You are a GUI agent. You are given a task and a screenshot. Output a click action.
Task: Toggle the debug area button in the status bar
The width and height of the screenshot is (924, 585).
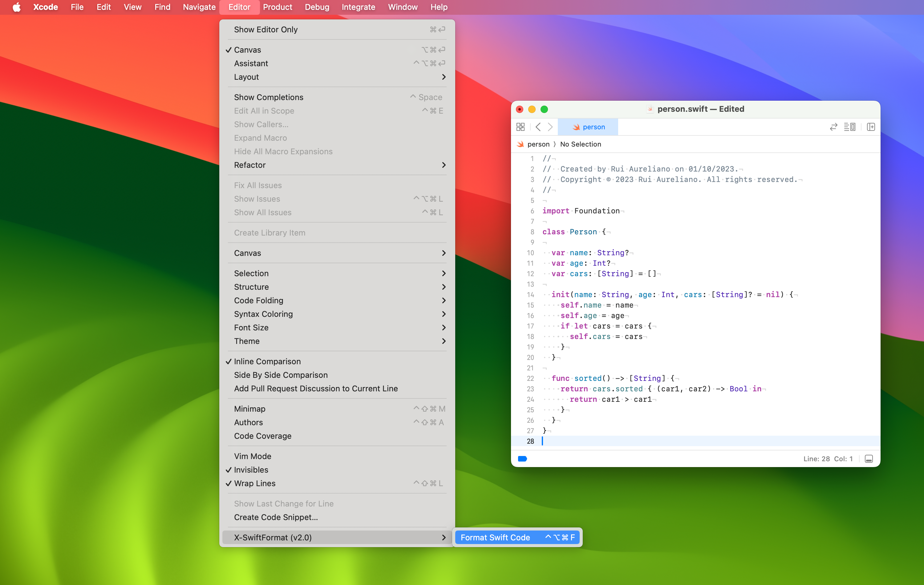(x=869, y=459)
